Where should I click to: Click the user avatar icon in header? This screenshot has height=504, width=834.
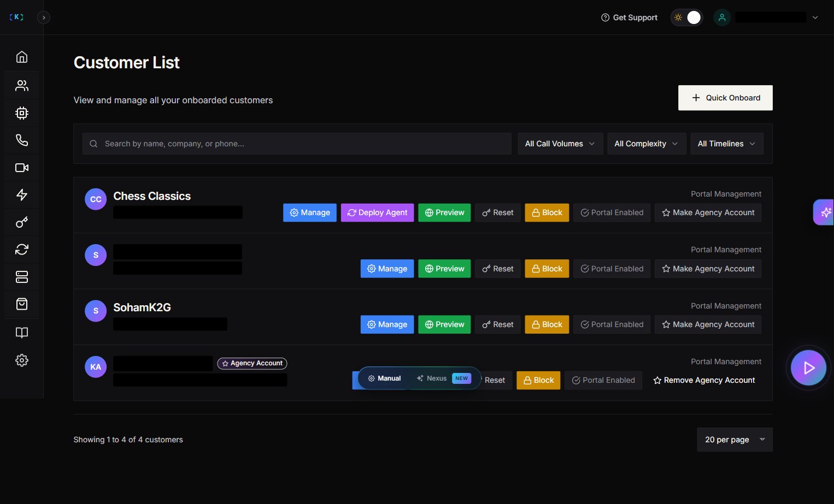point(722,17)
